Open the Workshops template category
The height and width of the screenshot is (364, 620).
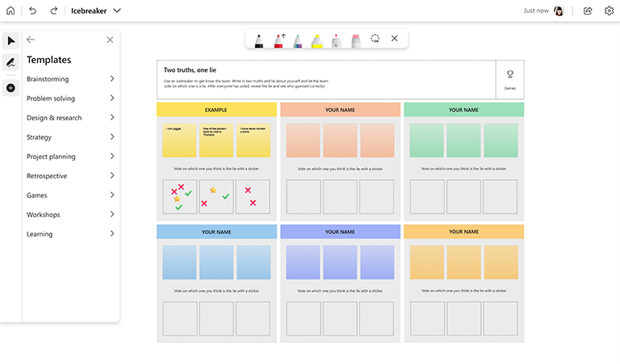(x=71, y=215)
